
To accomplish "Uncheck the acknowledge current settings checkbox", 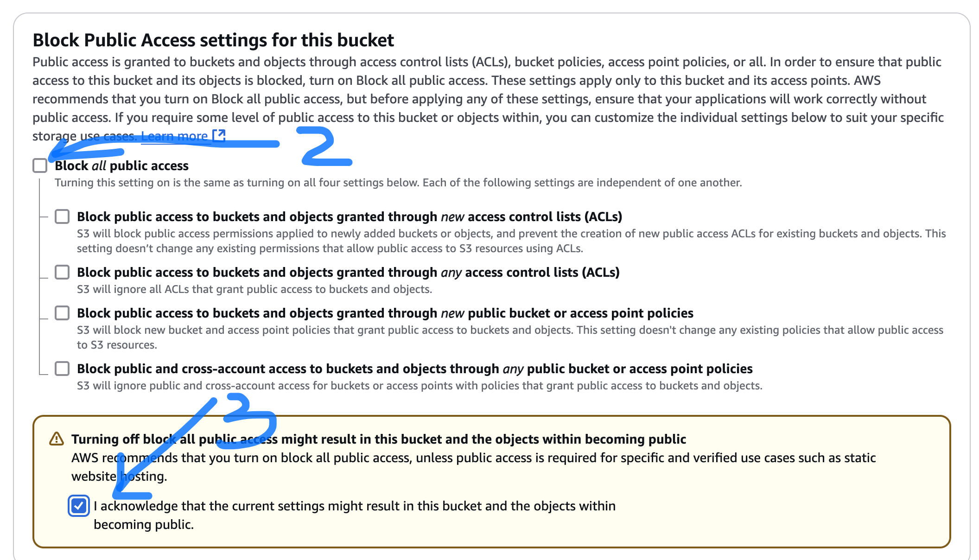I will (79, 506).
